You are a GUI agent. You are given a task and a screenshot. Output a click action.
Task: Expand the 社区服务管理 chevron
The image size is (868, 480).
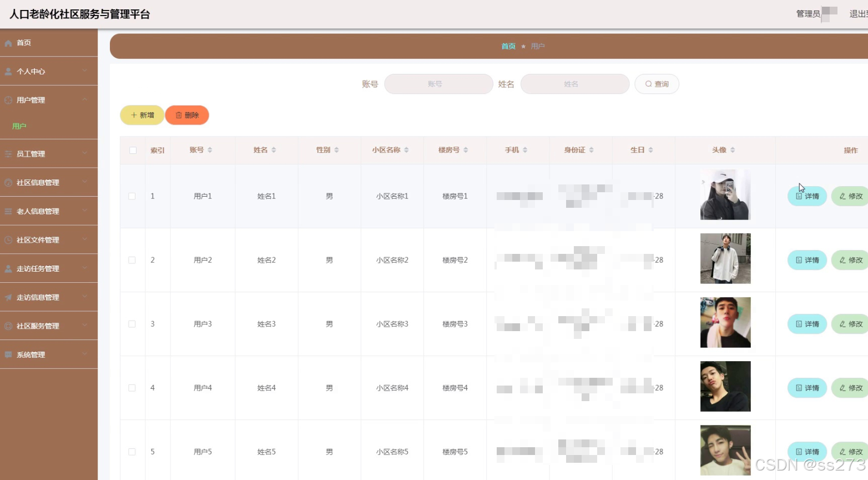[x=85, y=326]
